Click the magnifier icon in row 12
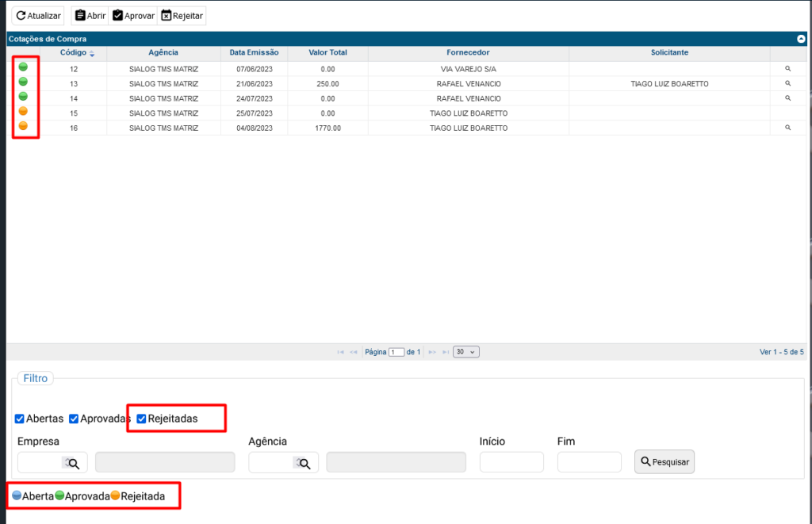Image resolution: width=812 pixels, height=524 pixels. click(x=787, y=69)
